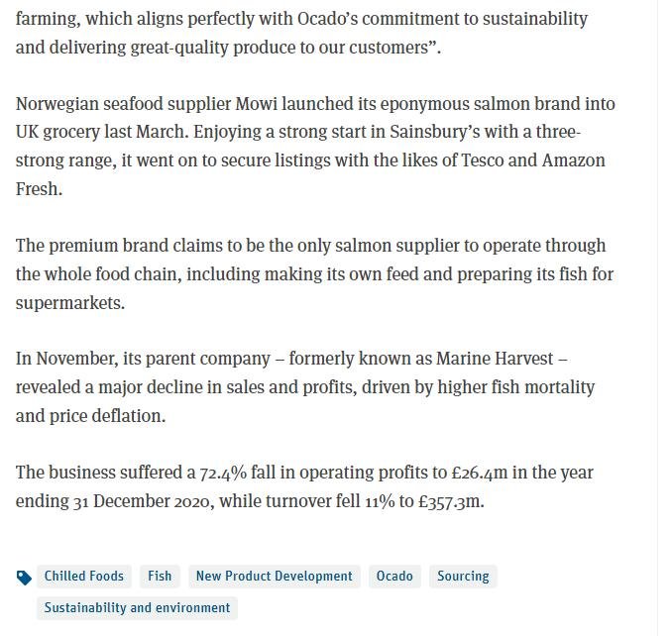Select the Fish topic tag
This screenshot has height=636, width=672.
click(x=160, y=577)
